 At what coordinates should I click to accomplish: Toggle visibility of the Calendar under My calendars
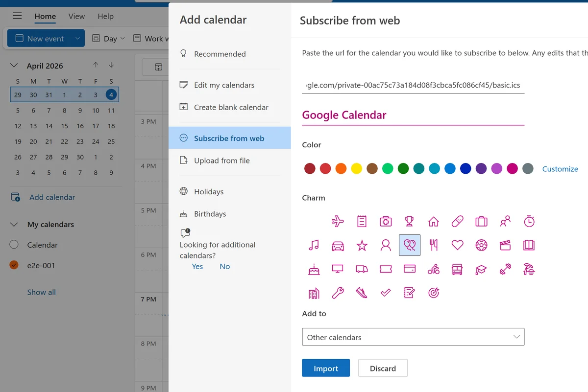[13, 245]
